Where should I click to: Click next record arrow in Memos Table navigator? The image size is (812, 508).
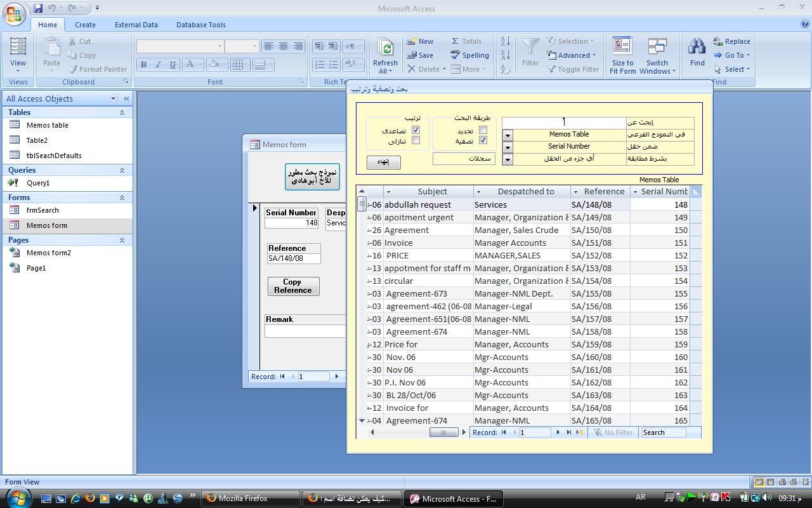pyautogui.click(x=558, y=432)
